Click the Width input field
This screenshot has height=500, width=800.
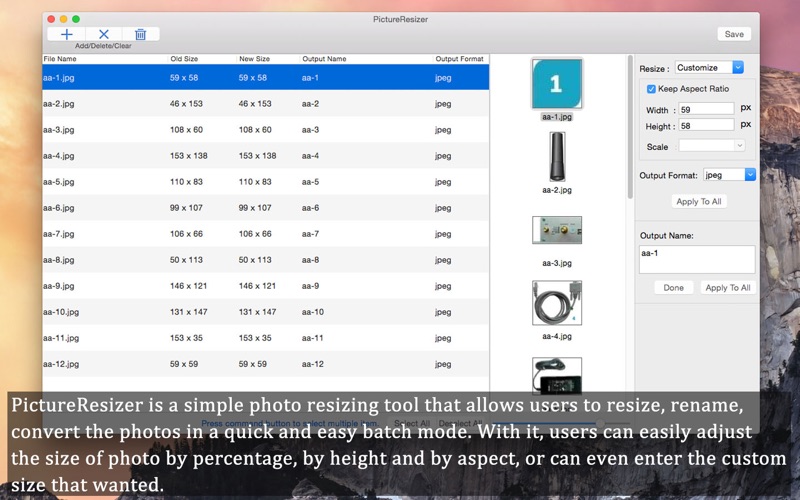706,109
